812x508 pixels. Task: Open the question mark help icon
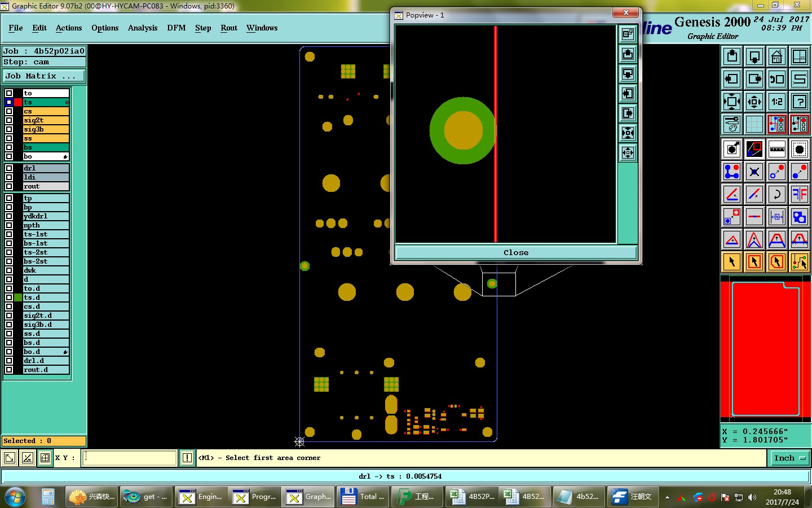[x=799, y=102]
